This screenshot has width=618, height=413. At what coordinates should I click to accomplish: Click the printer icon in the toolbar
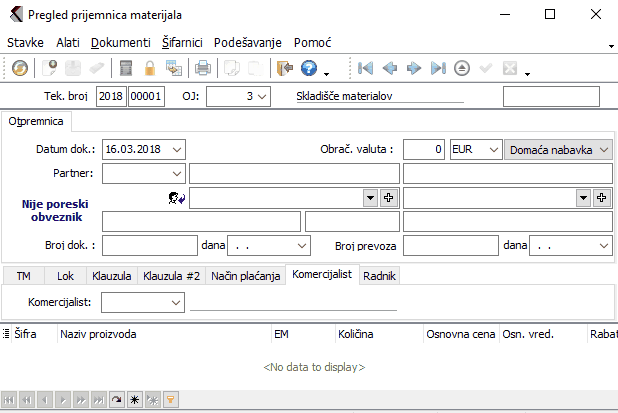[x=203, y=69]
